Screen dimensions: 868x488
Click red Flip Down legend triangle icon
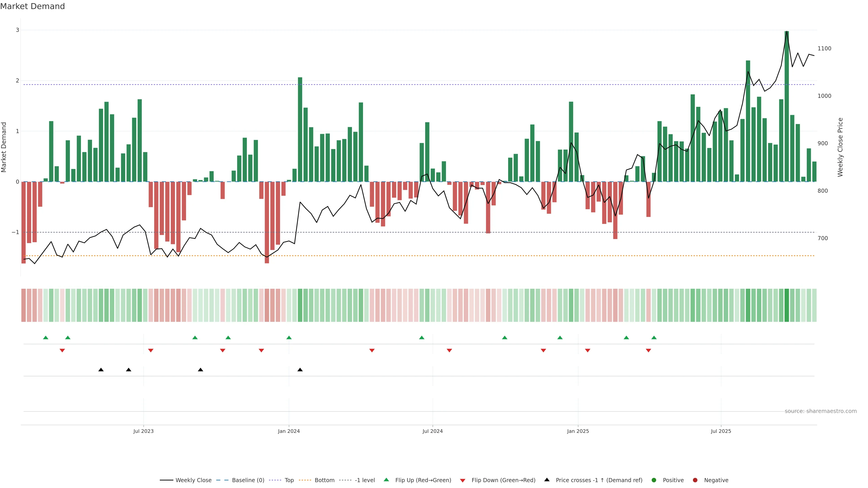[463, 480]
